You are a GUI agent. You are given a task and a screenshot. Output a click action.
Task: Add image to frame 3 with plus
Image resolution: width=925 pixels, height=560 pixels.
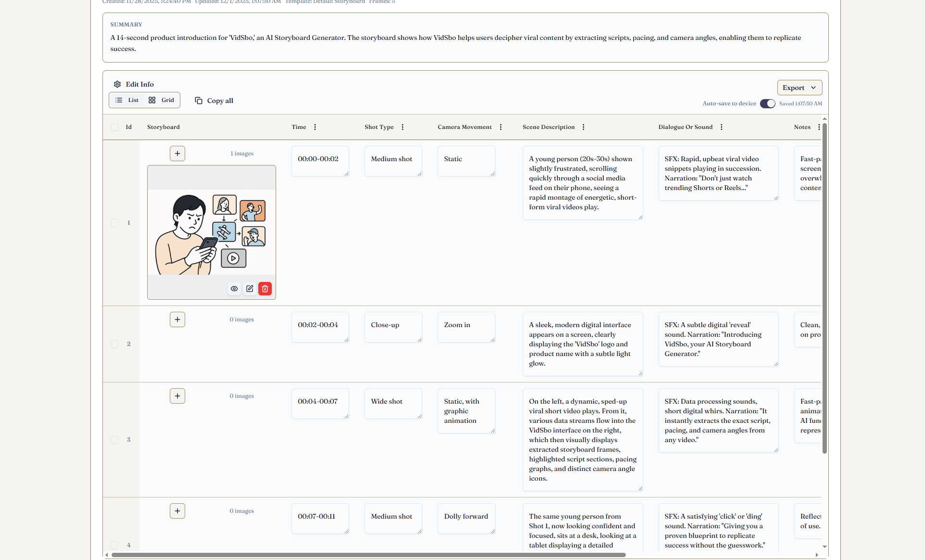pyautogui.click(x=177, y=396)
